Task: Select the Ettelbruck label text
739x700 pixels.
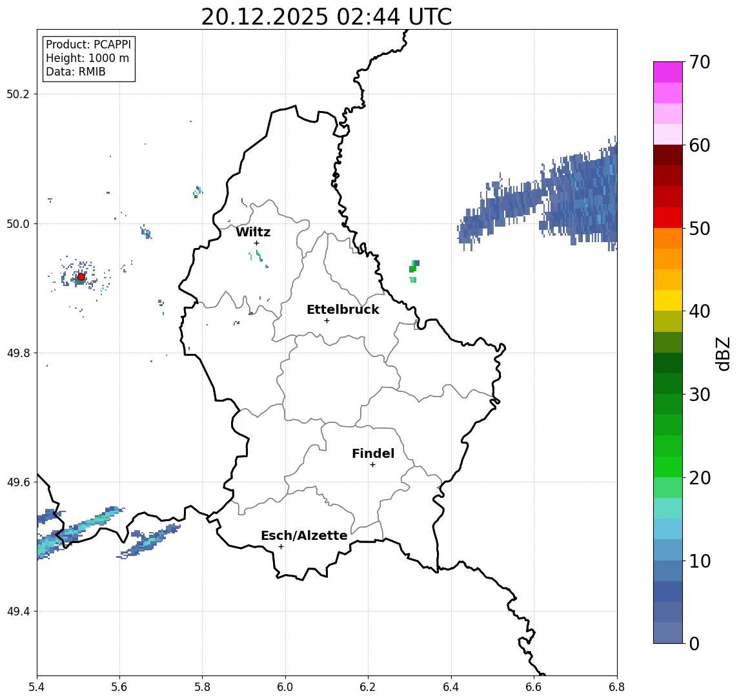Action: click(x=343, y=309)
